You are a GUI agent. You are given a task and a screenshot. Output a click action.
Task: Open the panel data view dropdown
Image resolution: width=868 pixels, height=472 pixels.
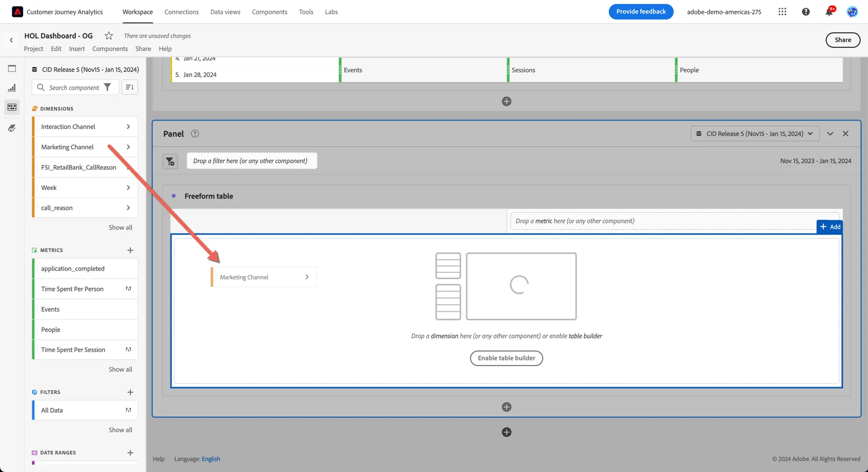click(755, 134)
